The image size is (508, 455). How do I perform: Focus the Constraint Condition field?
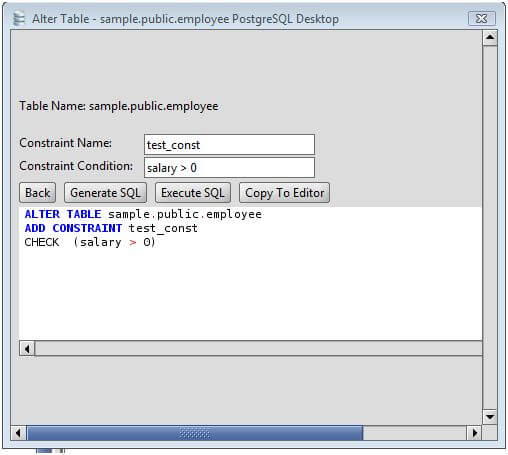coord(229,167)
